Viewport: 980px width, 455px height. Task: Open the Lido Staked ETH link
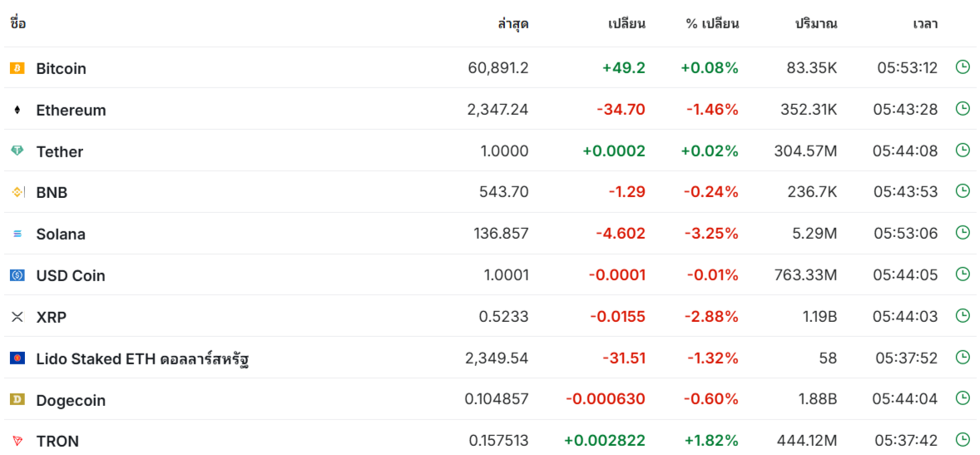pyautogui.click(x=144, y=359)
